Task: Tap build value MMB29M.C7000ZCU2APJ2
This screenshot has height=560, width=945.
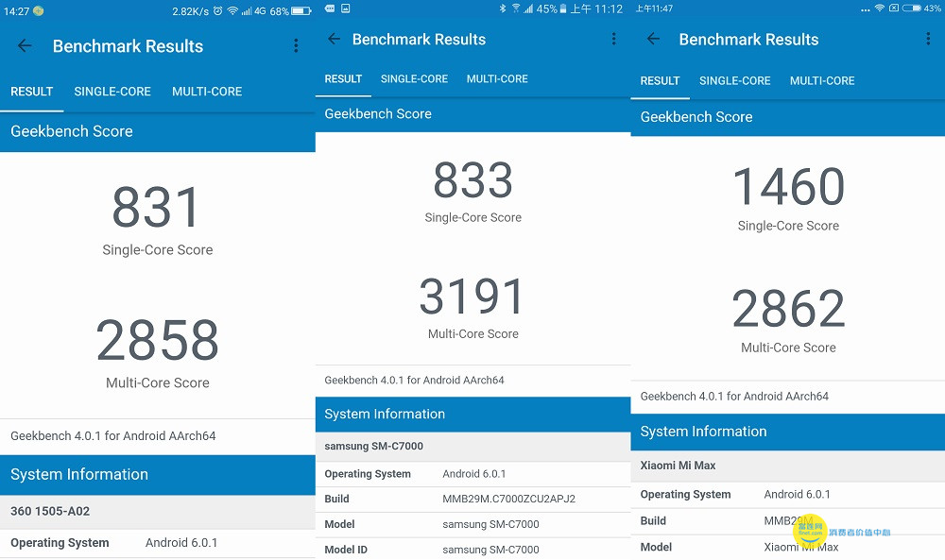Action: [x=508, y=500]
